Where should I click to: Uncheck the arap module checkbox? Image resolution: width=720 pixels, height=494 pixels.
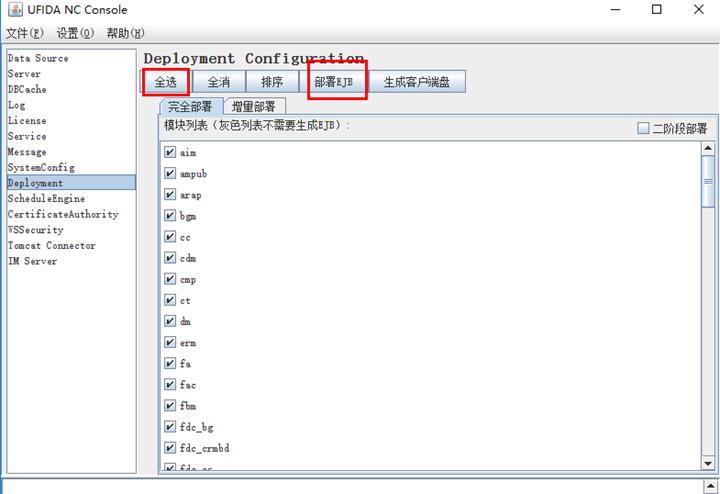click(170, 194)
